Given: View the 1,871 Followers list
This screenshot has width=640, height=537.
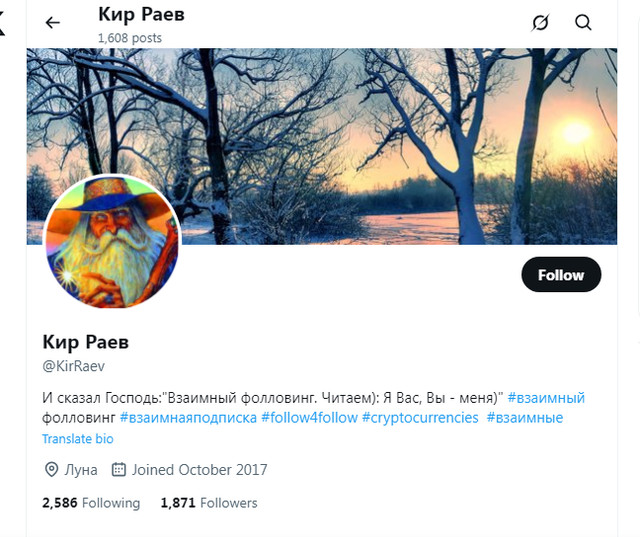Looking at the screenshot, I should coord(209,503).
